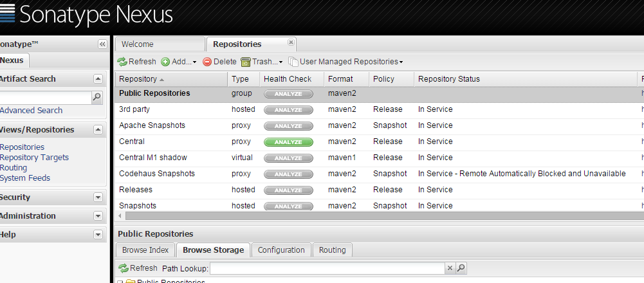Open the Routing tab
The height and width of the screenshot is (283, 644).
pyautogui.click(x=332, y=250)
